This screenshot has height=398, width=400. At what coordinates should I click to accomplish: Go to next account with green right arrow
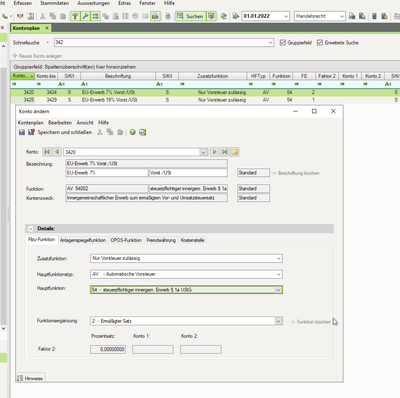214,152
